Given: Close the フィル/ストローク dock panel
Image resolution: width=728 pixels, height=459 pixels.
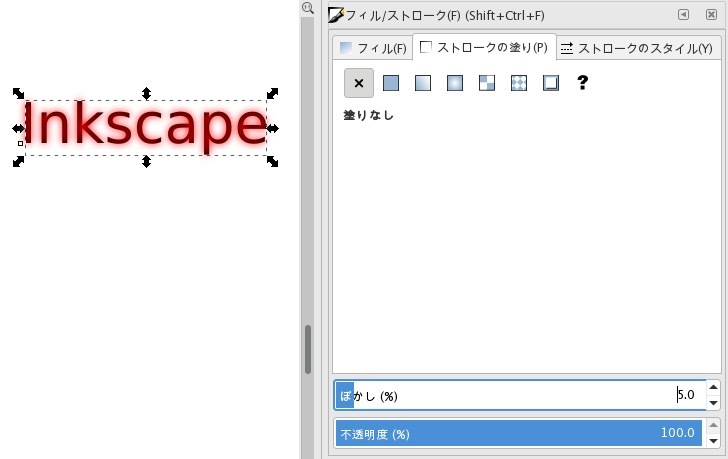Looking at the screenshot, I should pos(711,14).
